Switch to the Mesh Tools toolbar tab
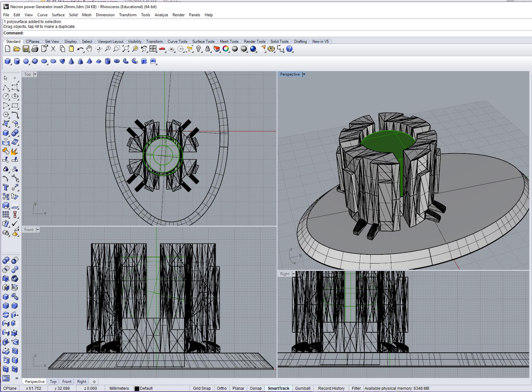Screen dimensions: 532x392 229,42
